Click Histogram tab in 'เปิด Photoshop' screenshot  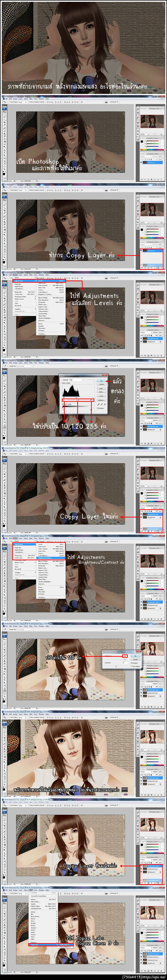click(153, 108)
